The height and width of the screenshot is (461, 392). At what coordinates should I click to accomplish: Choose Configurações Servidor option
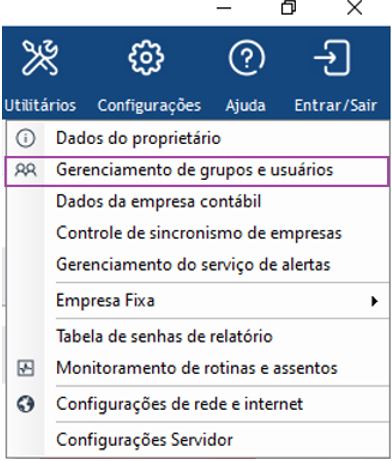[x=197, y=440]
